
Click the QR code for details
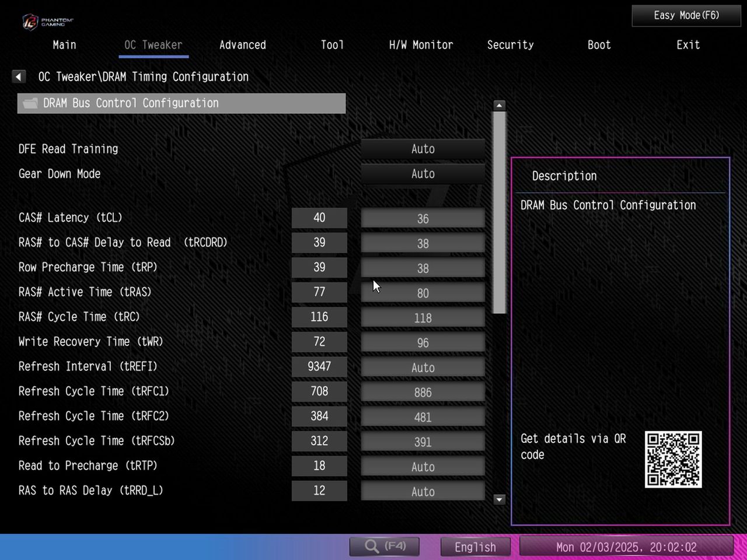click(673, 460)
